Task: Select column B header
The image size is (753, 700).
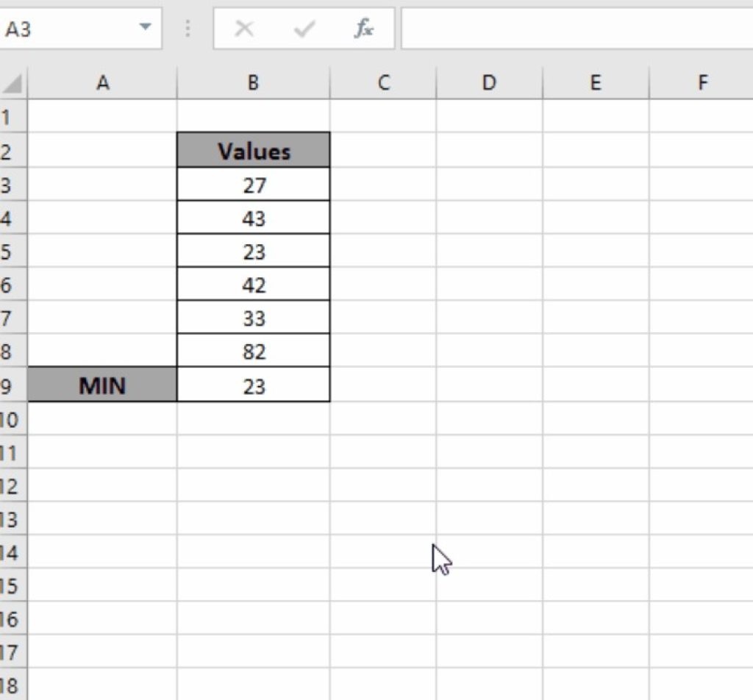Action: click(x=253, y=82)
